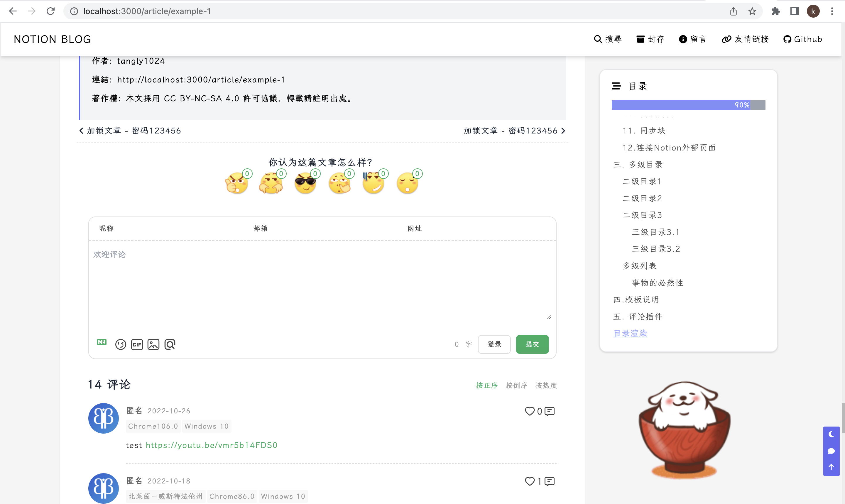Open the 目录渲染 link in sidebar

(630, 333)
